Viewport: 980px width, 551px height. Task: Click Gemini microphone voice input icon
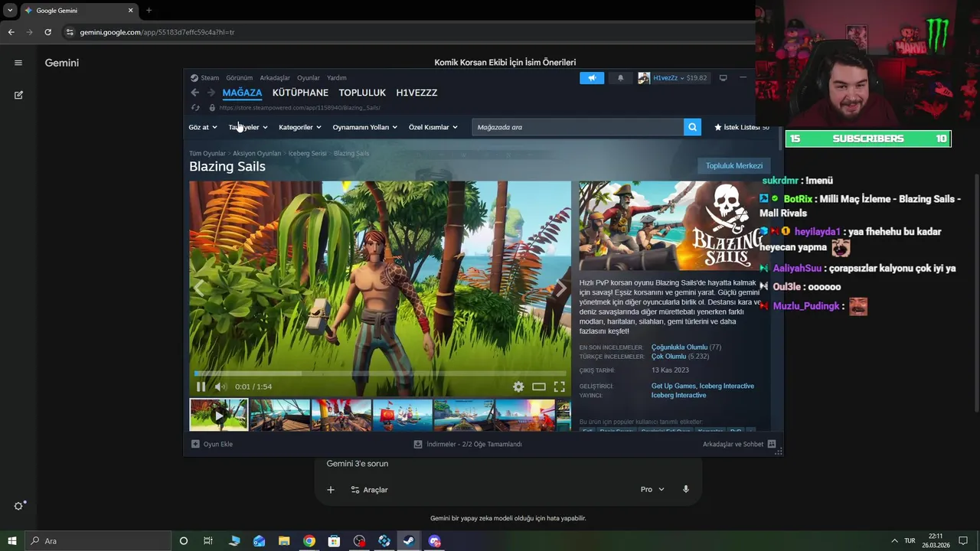686,490
